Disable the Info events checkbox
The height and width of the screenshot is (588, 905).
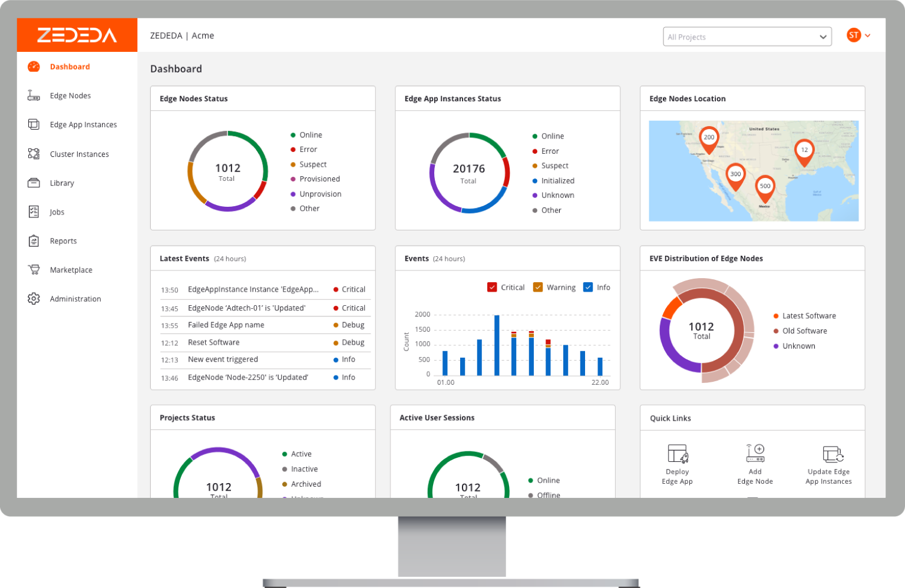(x=587, y=288)
